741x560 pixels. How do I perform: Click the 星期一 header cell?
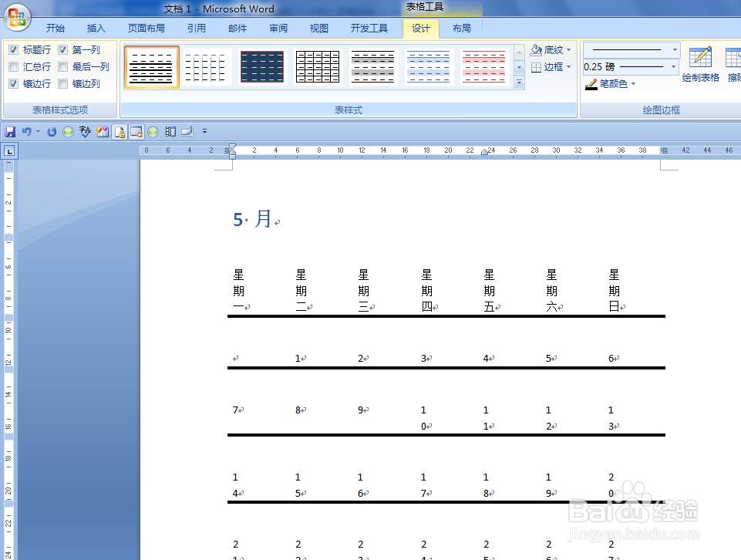click(x=239, y=291)
